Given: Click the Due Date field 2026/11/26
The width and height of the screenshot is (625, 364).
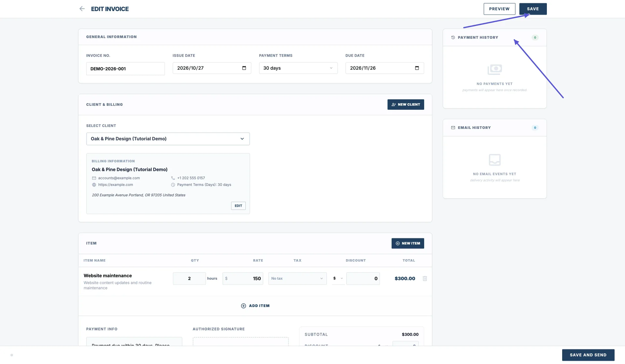Looking at the screenshot, I should pyautogui.click(x=385, y=68).
